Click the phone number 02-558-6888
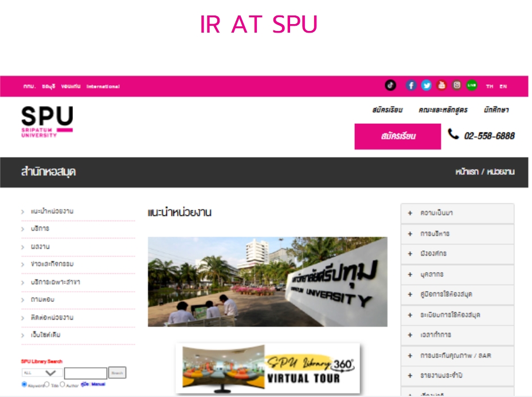This screenshot has height=397, width=532. [489, 136]
